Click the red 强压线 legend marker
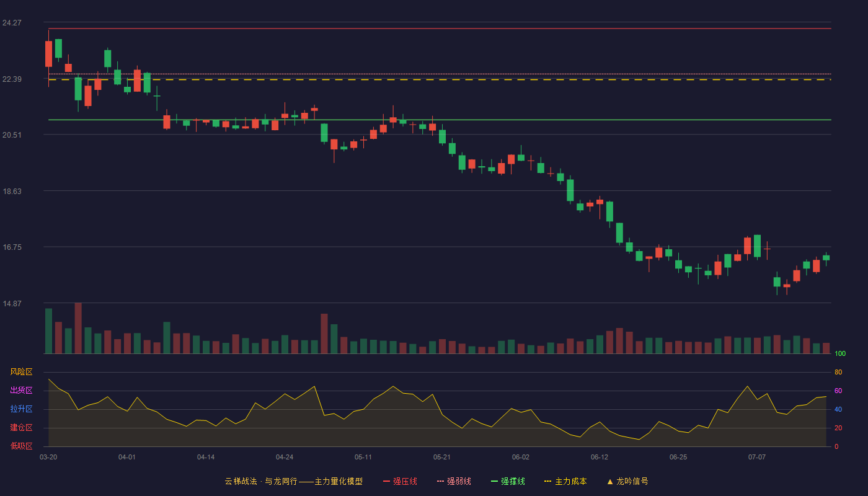This screenshot has width=868, height=496. (387, 481)
